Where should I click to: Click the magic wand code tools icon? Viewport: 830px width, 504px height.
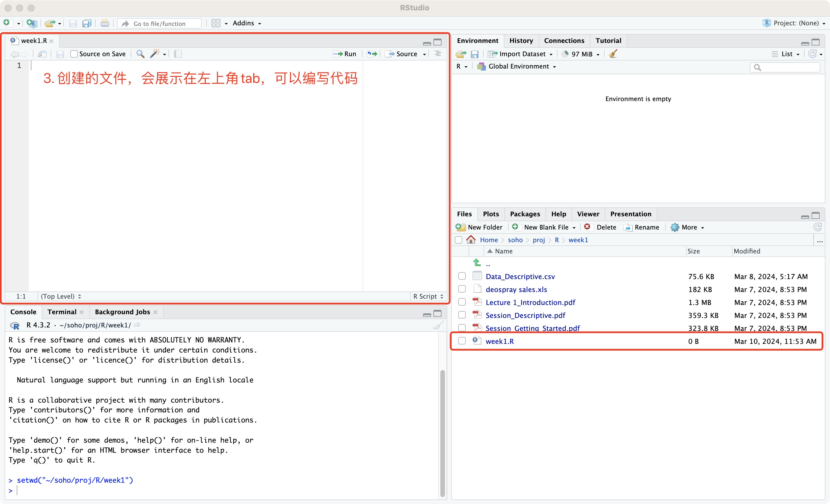pos(154,54)
